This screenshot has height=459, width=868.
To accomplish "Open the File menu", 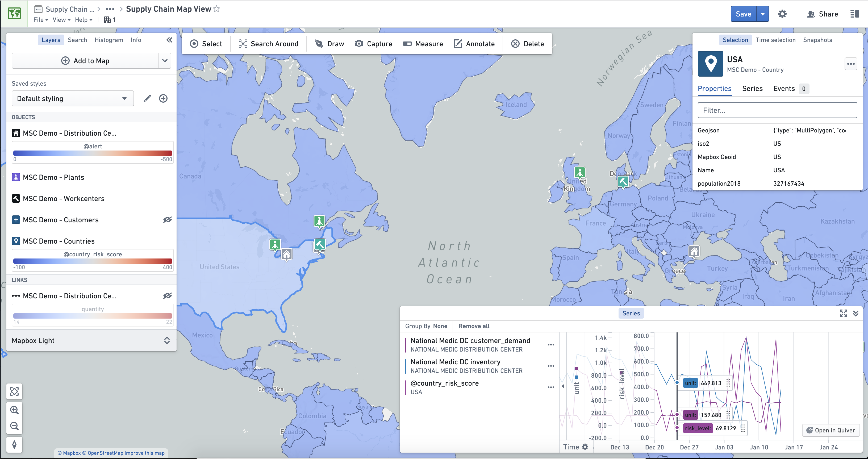I will [x=41, y=20].
